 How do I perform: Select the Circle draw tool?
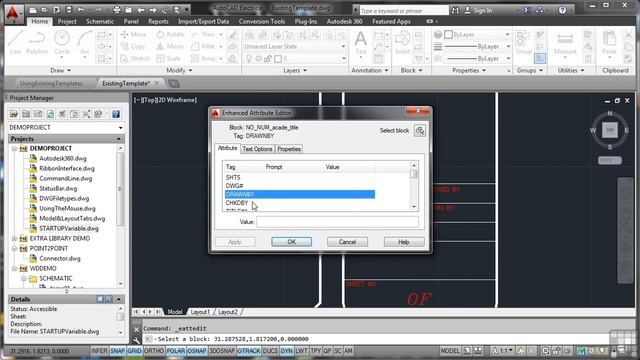click(x=62, y=42)
